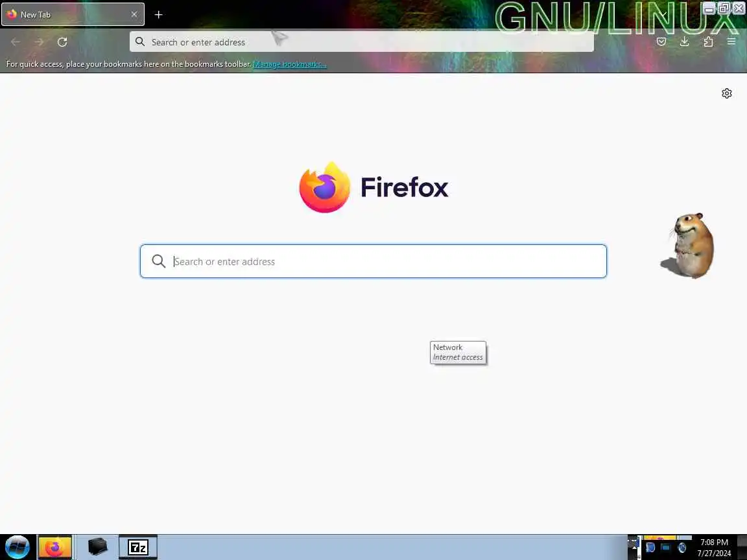
Task: Show hidden tray icons arrow
Action: [634, 548]
